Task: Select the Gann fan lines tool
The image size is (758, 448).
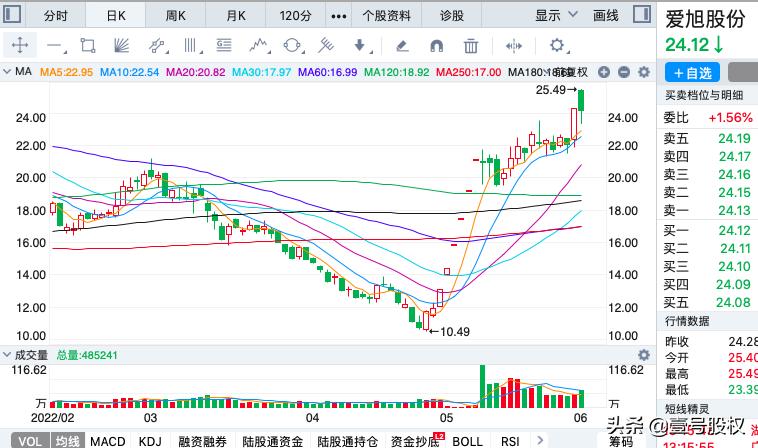Action: pyautogui.click(x=121, y=46)
